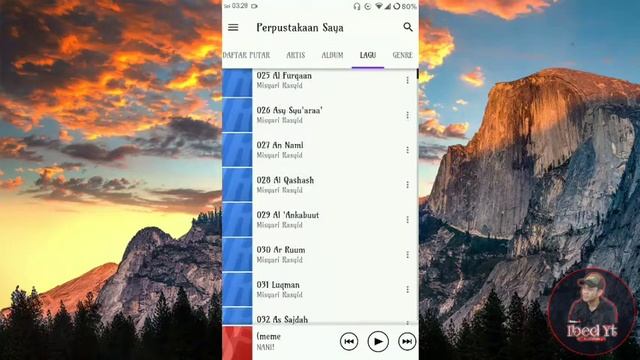Viewport: 640px width, 360px height.
Task: Play song 028 Al Qashash
Action: point(320,185)
